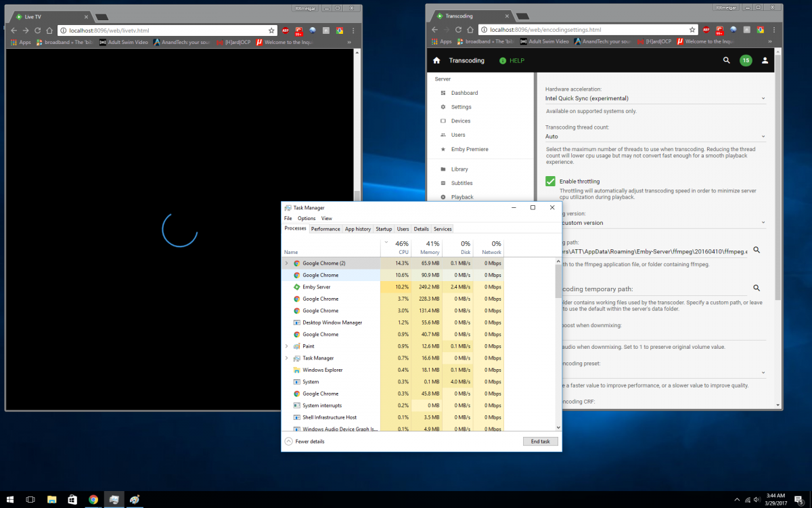
Task: Open the user profile icon in header
Action: click(765, 60)
